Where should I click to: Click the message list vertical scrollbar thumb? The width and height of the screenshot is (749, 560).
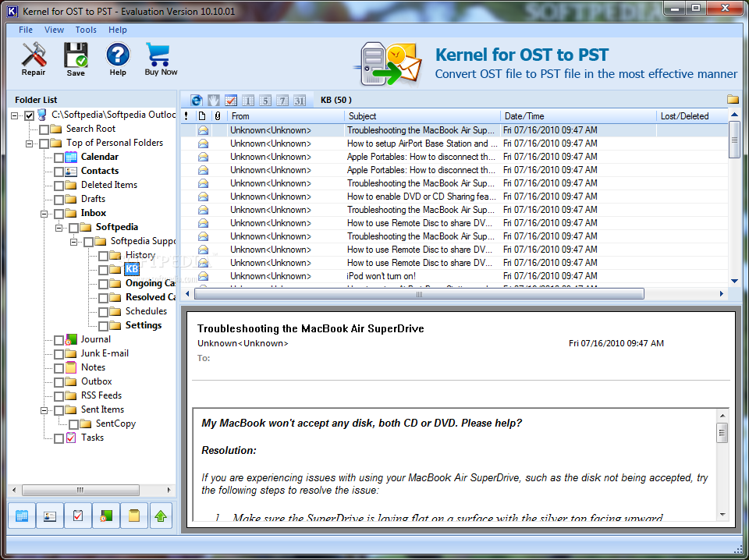734,140
